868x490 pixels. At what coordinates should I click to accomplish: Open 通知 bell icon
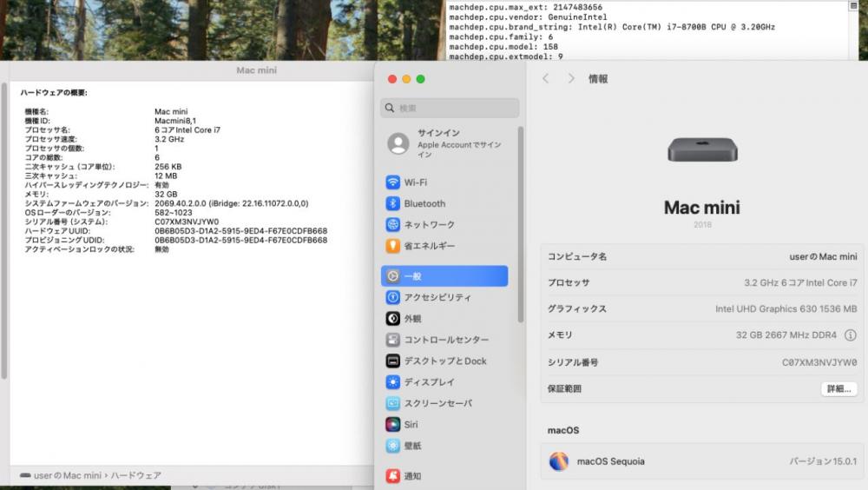(x=392, y=475)
